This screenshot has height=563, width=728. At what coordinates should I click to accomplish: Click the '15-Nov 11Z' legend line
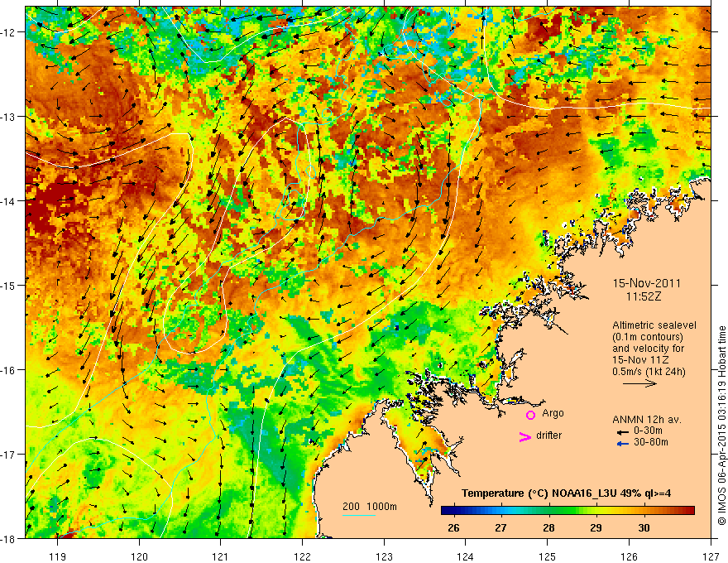642,360
